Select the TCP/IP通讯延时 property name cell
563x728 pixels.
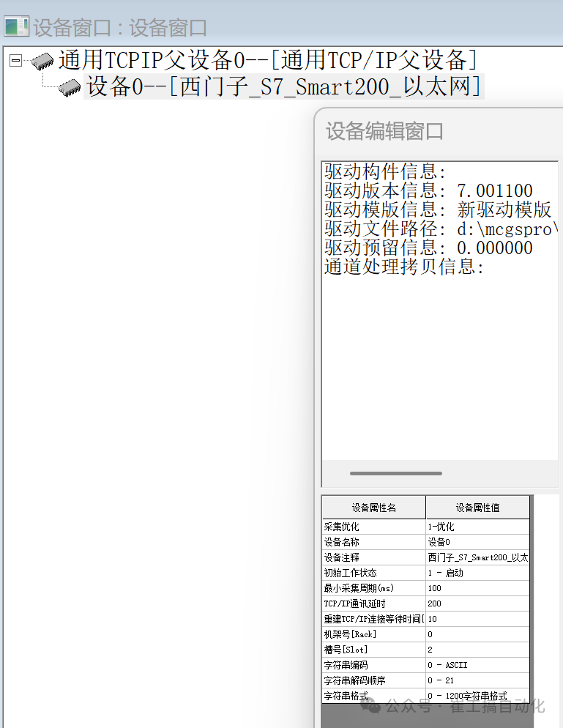373,603
